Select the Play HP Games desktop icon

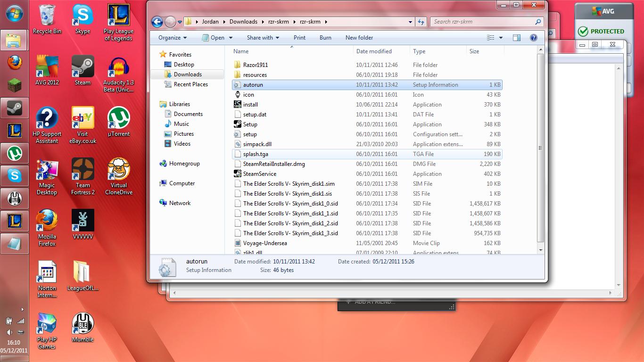pos(47,331)
